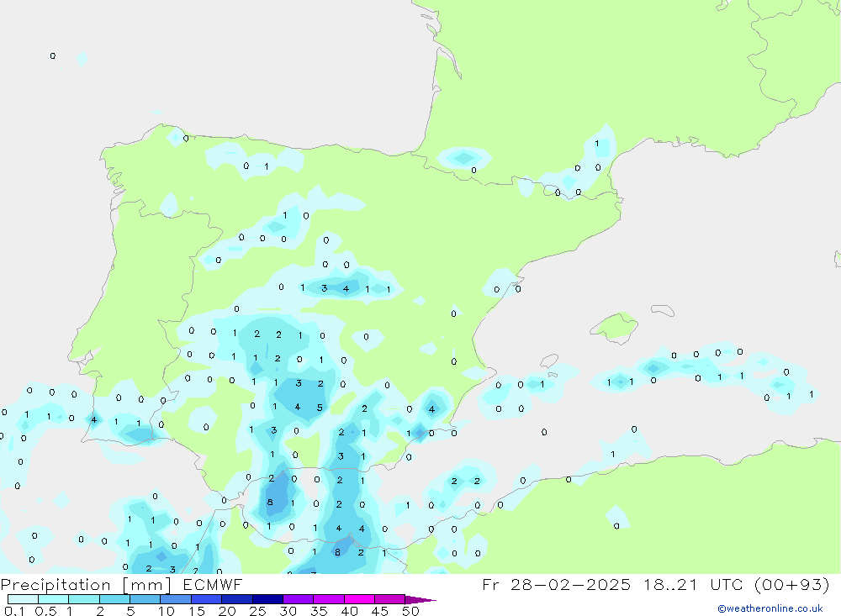Image resolution: width=841 pixels, height=616 pixels.
Task: Click the "45" legend scale label
Action: point(380,611)
